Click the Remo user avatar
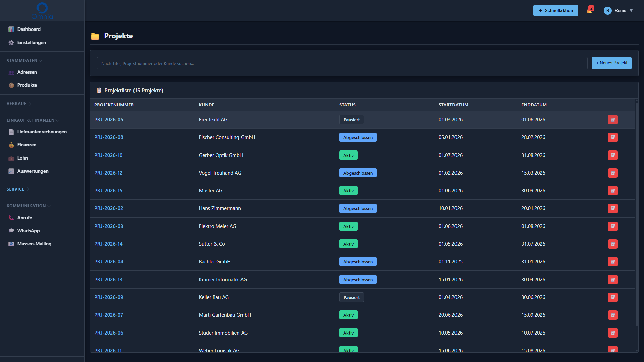644x362 pixels. (607, 11)
